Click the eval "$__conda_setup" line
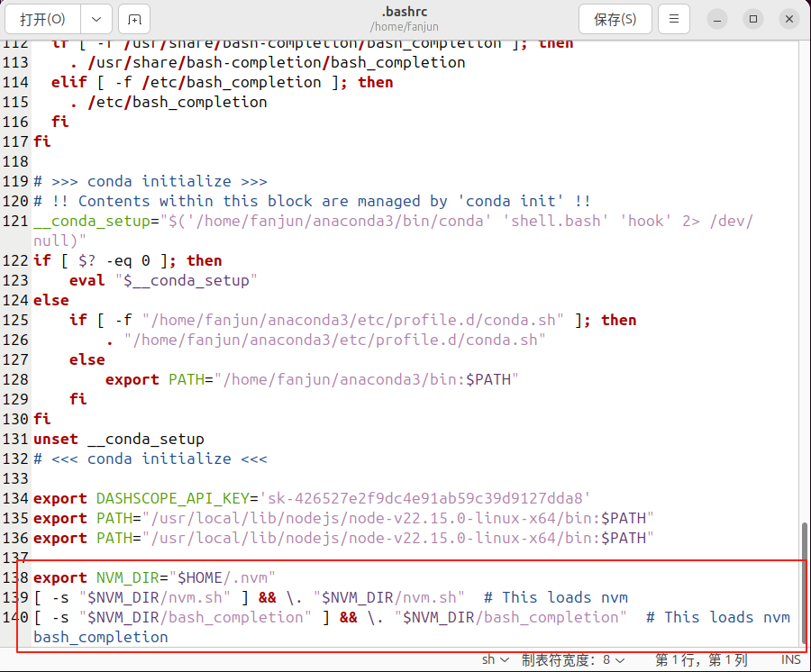 pyautogui.click(x=162, y=280)
